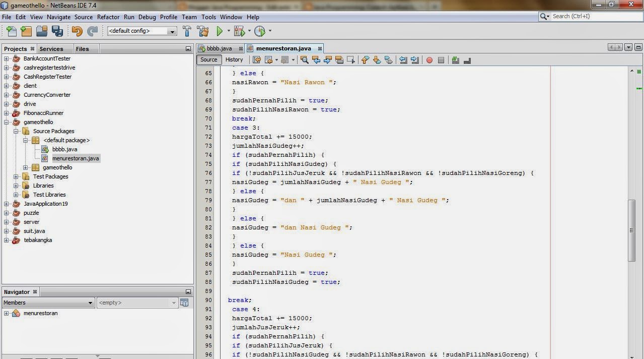This screenshot has width=644, height=359.
Task: Create a new project
Action: (26, 31)
